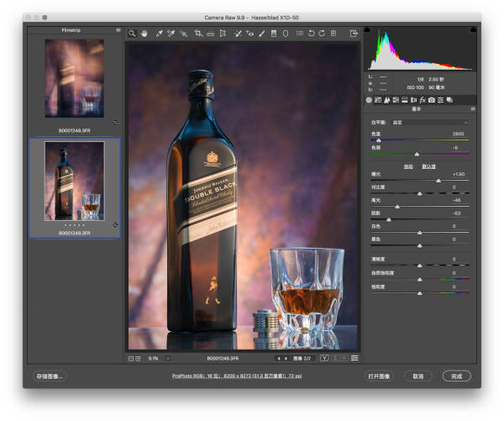Select the Graduated Filter tool
The height and width of the screenshot is (421, 504).
[x=274, y=33]
